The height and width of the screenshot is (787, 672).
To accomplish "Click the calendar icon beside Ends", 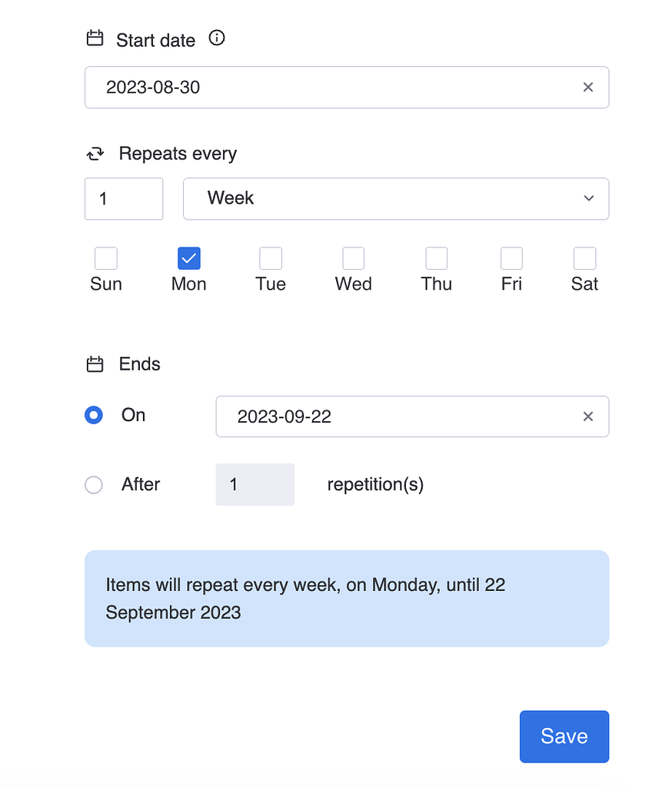I will click(x=94, y=364).
